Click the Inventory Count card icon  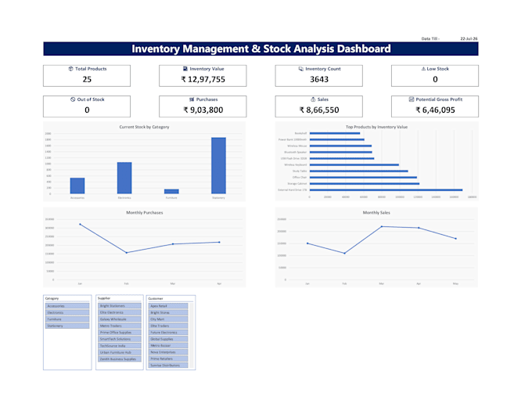click(301, 69)
